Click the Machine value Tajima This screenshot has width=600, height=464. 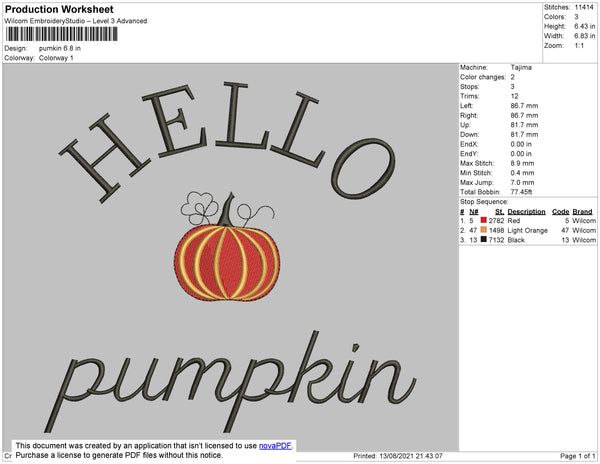[521, 67]
